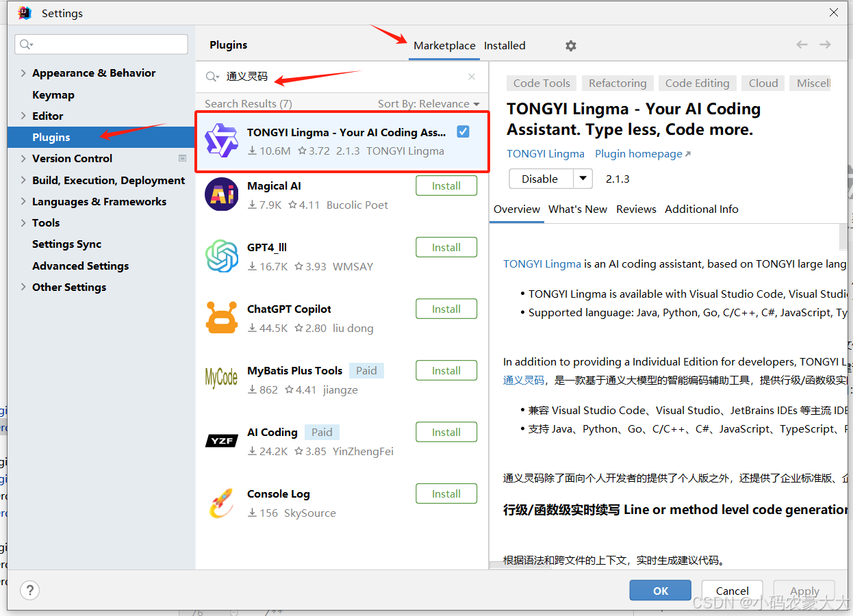The height and width of the screenshot is (616, 853).
Task: Expand the Editor tree node
Action: 23,116
